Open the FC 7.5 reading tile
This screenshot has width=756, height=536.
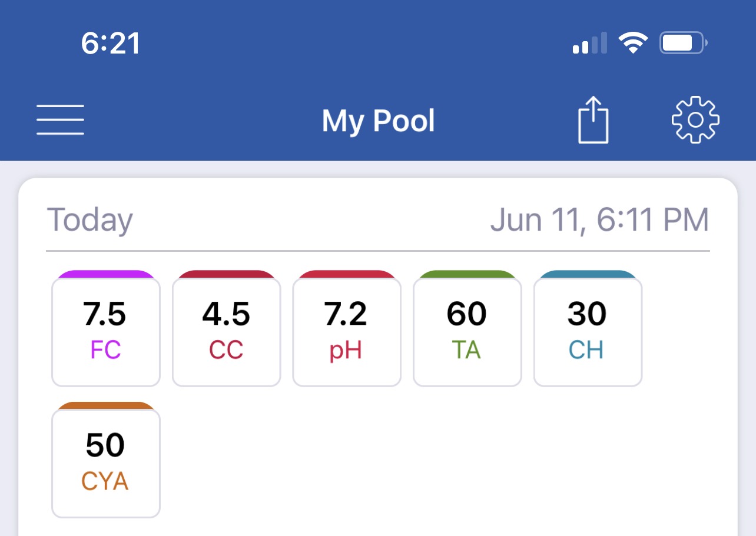click(x=106, y=332)
